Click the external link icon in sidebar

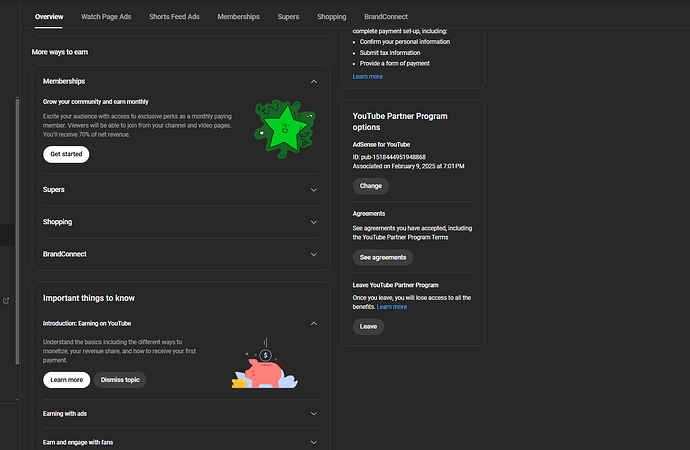(6, 301)
